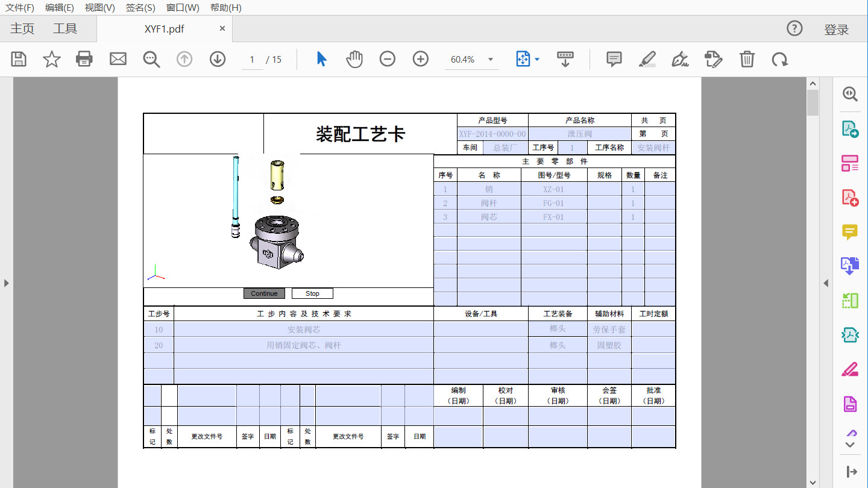Print the current document
The image size is (868, 488).
84,59
